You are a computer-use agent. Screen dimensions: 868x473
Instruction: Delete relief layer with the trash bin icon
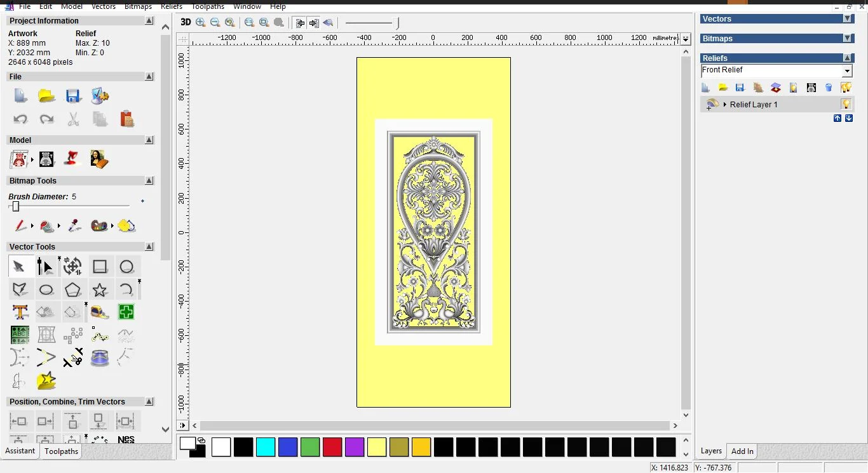point(829,88)
